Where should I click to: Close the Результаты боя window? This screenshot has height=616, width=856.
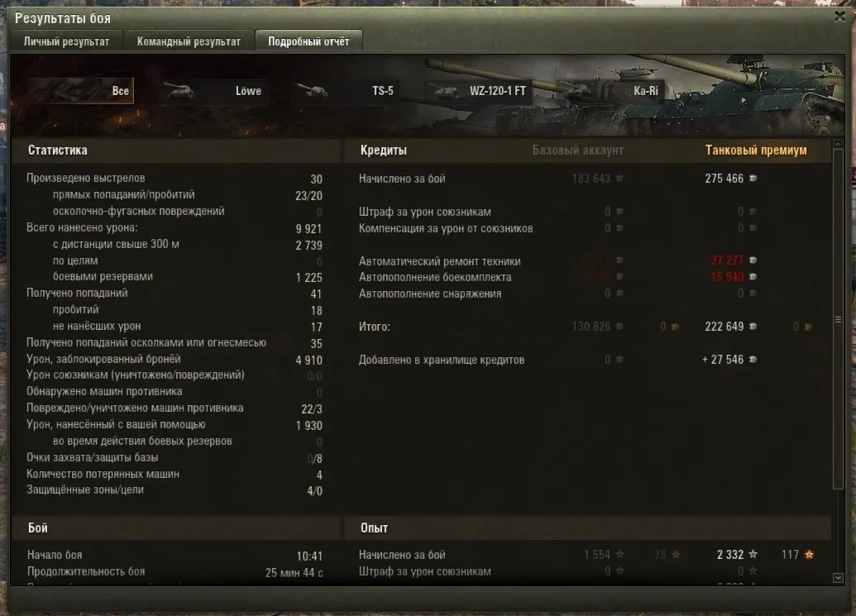839,17
